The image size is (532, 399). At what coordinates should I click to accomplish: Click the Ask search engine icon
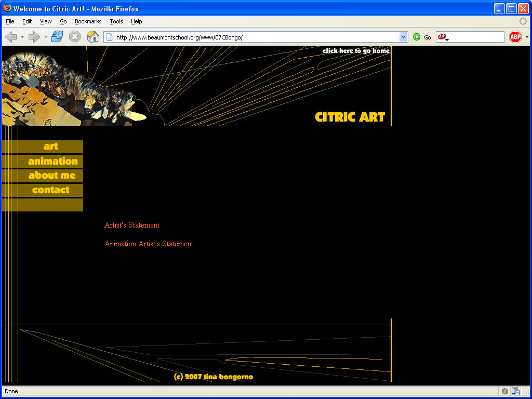pos(442,37)
